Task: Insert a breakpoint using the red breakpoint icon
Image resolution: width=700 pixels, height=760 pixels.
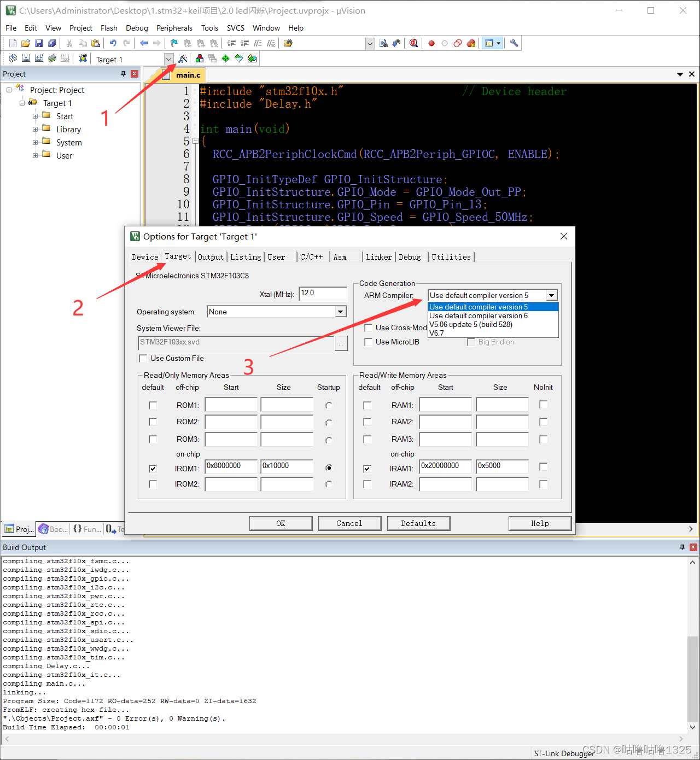Action: 431,43
